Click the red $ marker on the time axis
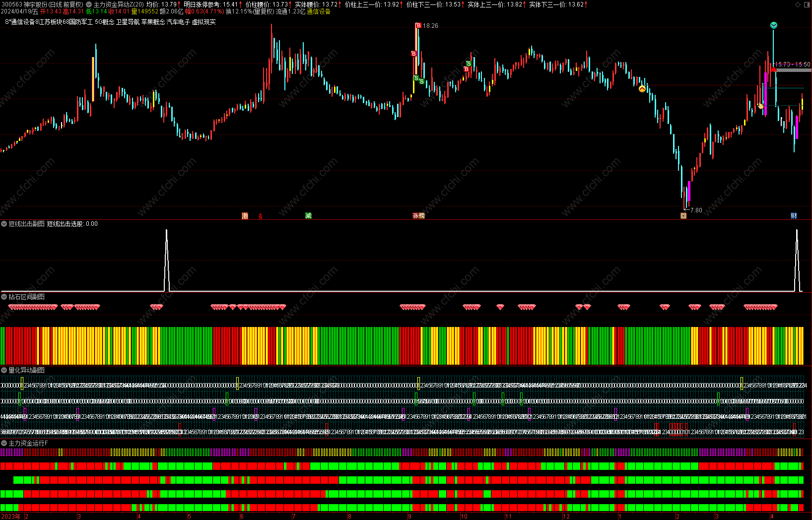 260,216
